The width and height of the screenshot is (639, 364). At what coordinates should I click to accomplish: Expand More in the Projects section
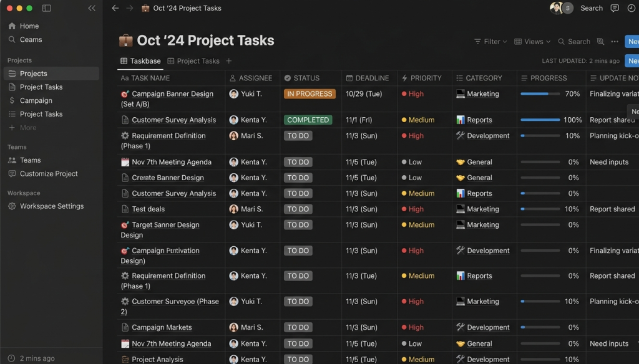28,128
